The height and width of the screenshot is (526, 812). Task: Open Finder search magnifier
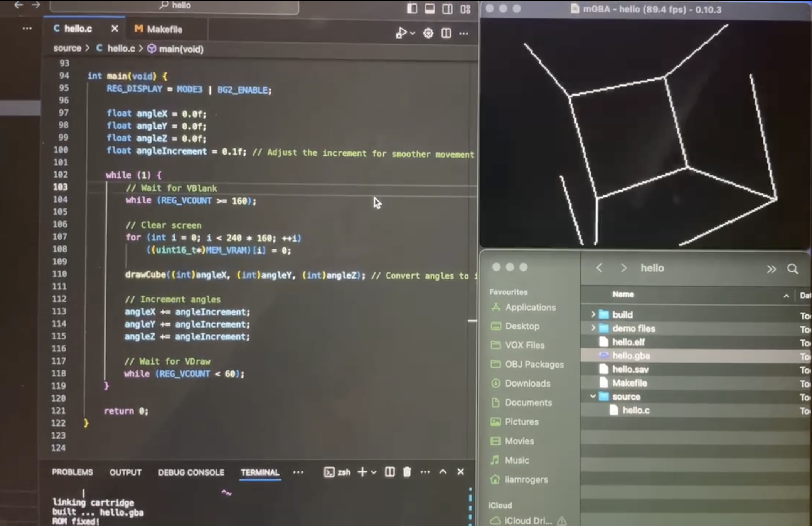click(x=793, y=269)
